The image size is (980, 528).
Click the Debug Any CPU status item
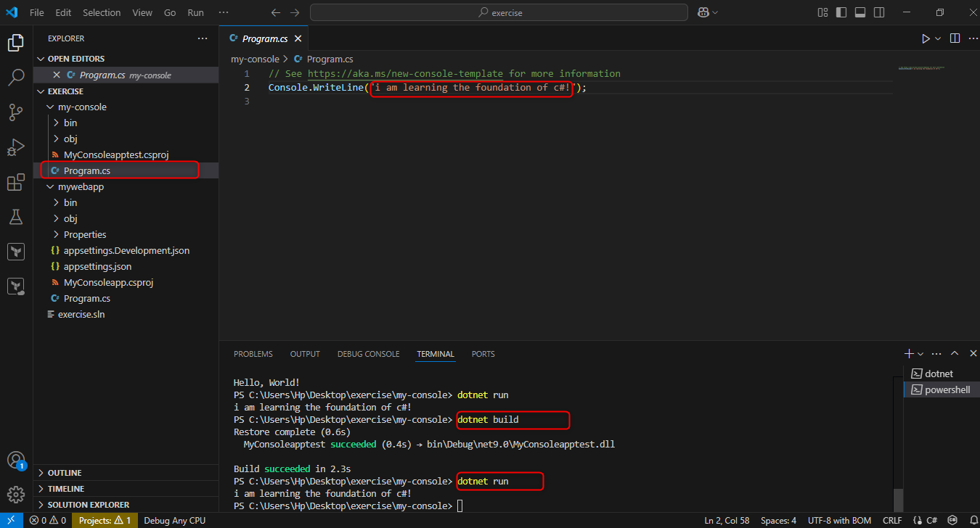coord(175,520)
